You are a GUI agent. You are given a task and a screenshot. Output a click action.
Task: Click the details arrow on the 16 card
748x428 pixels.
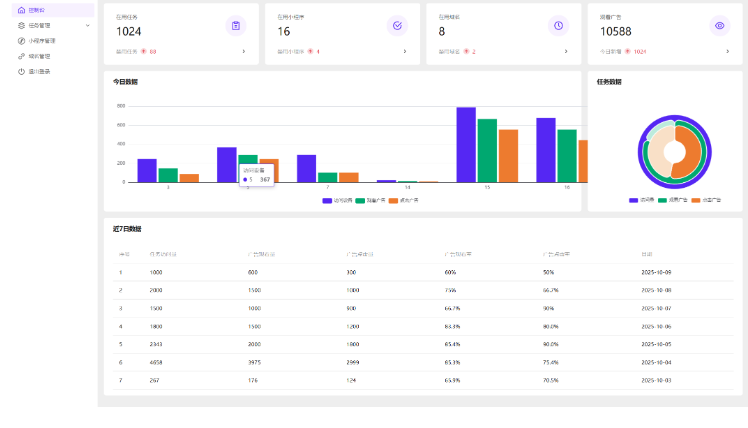point(405,51)
